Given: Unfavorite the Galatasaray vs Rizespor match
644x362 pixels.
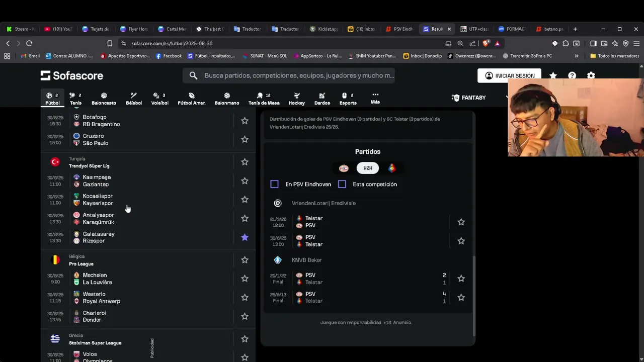Looking at the screenshot, I should click(245, 237).
